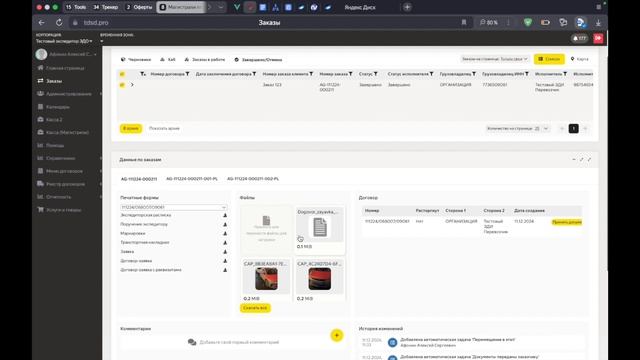
Task: Open the AG-111224-000211 order tab
Action: tap(139, 179)
